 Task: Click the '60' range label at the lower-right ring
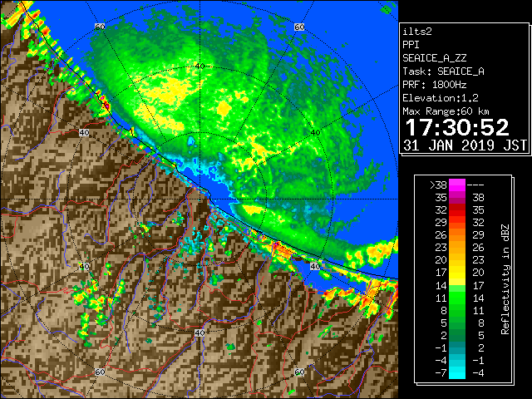(299, 372)
